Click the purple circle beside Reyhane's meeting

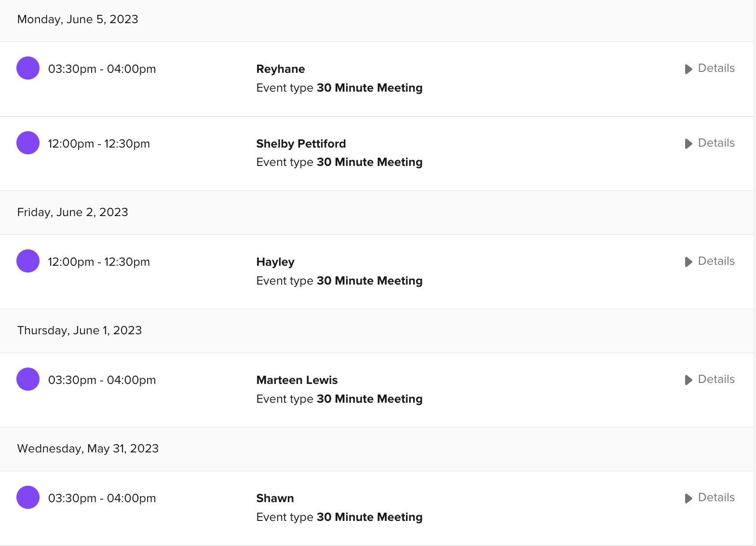click(28, 68)
